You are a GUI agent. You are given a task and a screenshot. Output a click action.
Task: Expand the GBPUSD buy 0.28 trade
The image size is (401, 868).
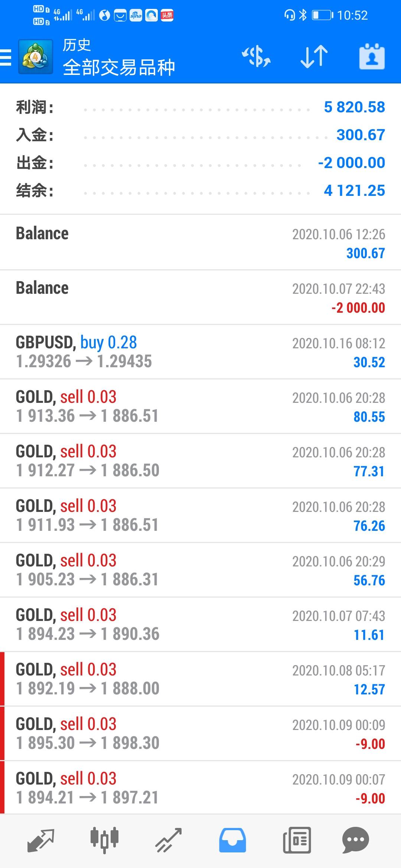[x=200, y=352]
